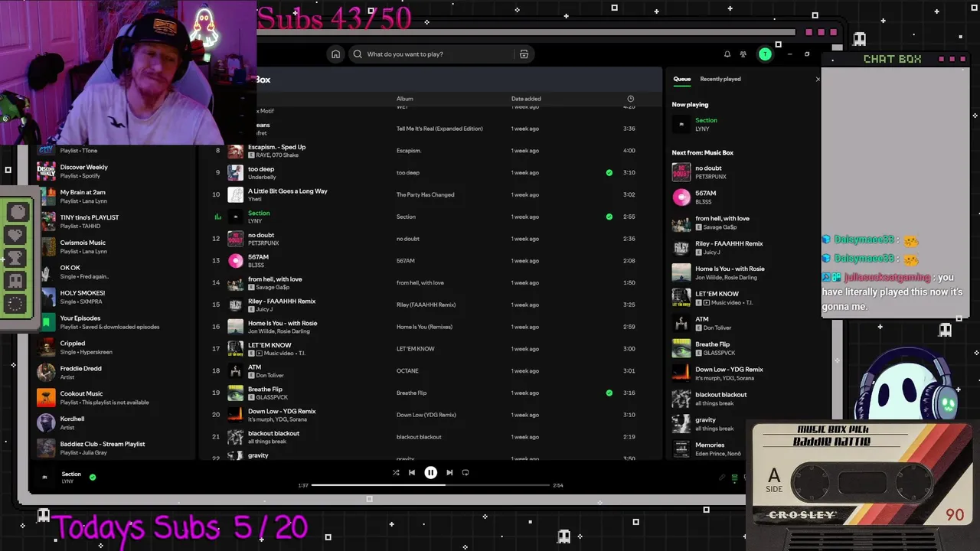Screen dimensions: 980x551
Task: Toggle repeat in the player bar
Action: (465, 473)
